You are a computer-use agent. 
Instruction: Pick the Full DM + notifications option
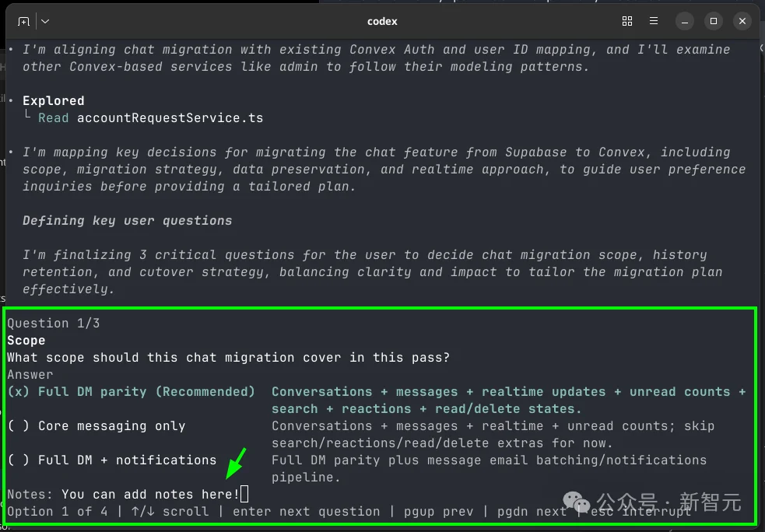pyautogui.click(x=112, y=460)
